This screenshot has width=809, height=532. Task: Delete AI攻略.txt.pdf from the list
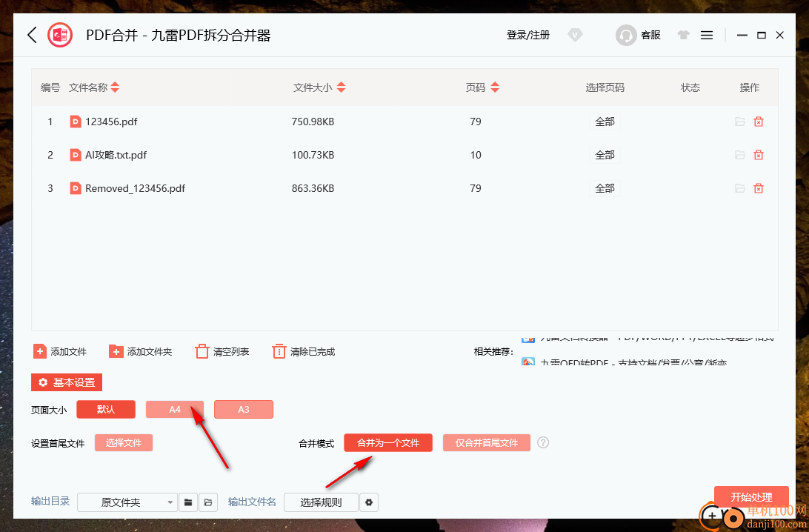click(759, 155)
